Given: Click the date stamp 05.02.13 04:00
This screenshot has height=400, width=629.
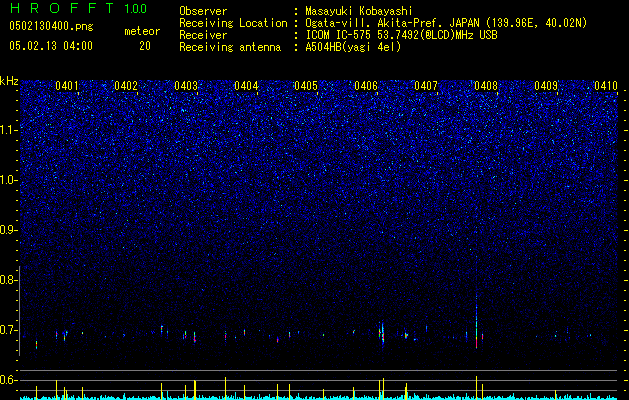Looking at the screenshot, I should tap(51, 46).
